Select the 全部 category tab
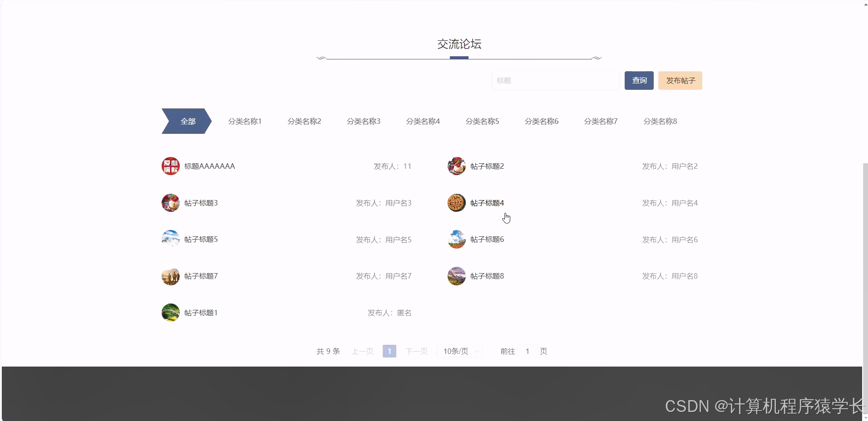This screenshot has height=421, width=868. coord(187,121)
